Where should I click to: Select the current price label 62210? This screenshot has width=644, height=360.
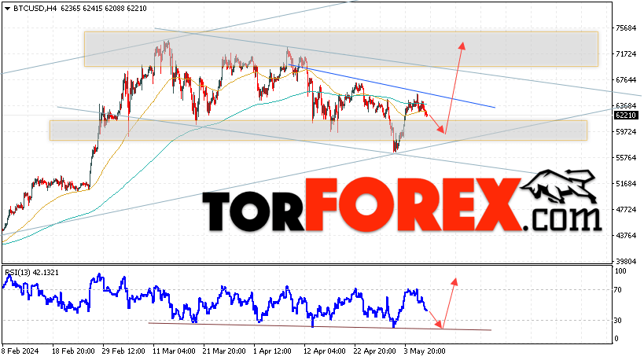[625, 116]
